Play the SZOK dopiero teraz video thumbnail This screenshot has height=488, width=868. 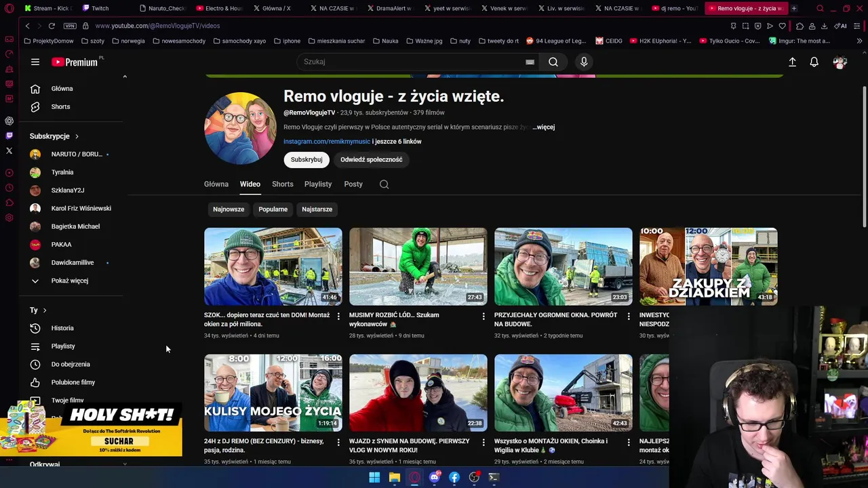[273, 266]
